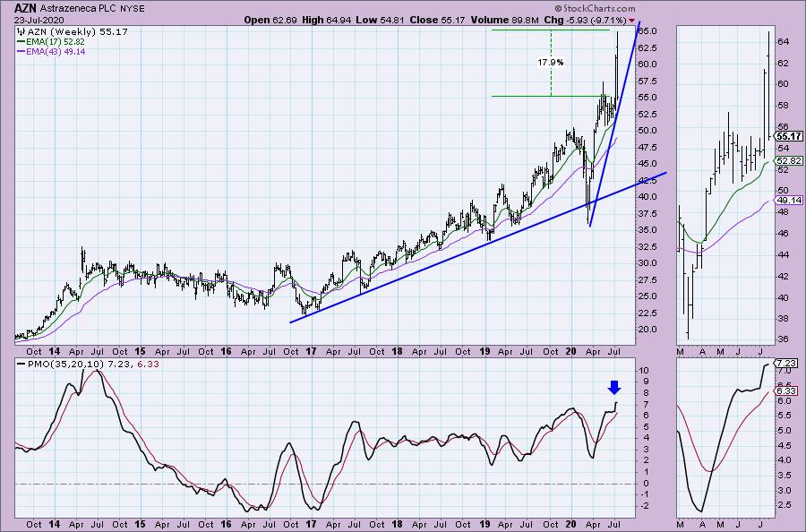Click the '4.5' label on zoomed PMO axis

(784, 446)
